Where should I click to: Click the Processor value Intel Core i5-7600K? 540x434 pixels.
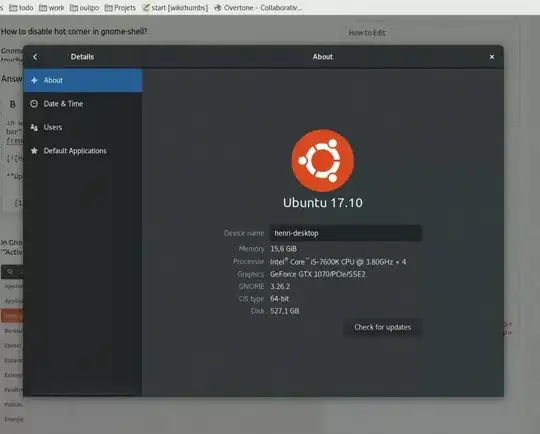(x=338, y=262)
